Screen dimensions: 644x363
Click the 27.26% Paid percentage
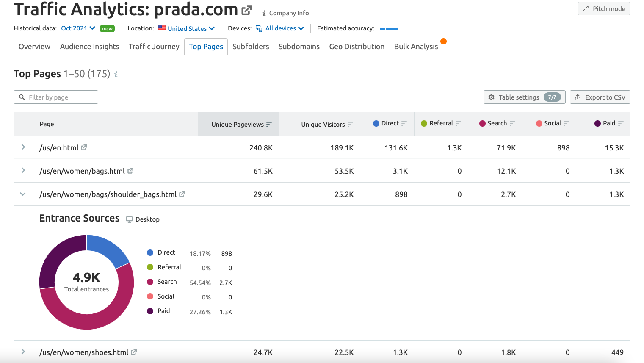[200, 312]
